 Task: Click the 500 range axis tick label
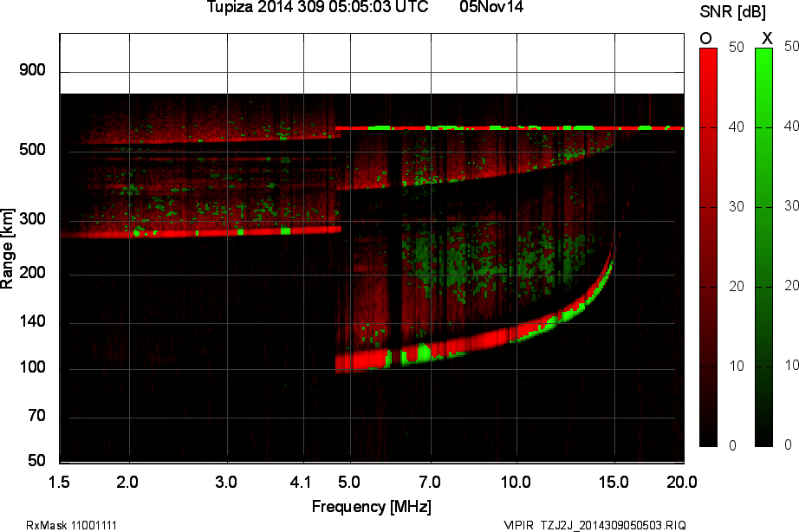(x=33, y=150)
